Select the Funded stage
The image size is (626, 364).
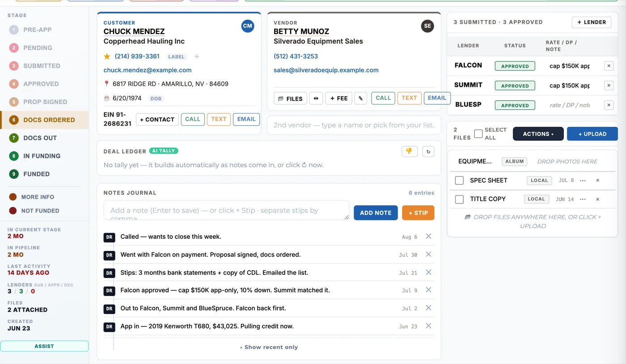click(44, 174)
